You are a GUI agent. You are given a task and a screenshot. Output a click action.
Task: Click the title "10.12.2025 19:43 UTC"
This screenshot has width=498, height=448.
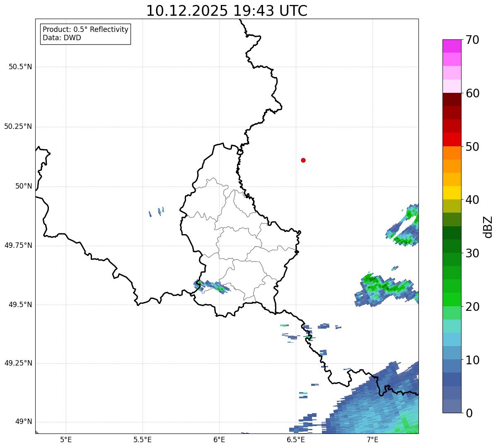[x=227, y=11]
